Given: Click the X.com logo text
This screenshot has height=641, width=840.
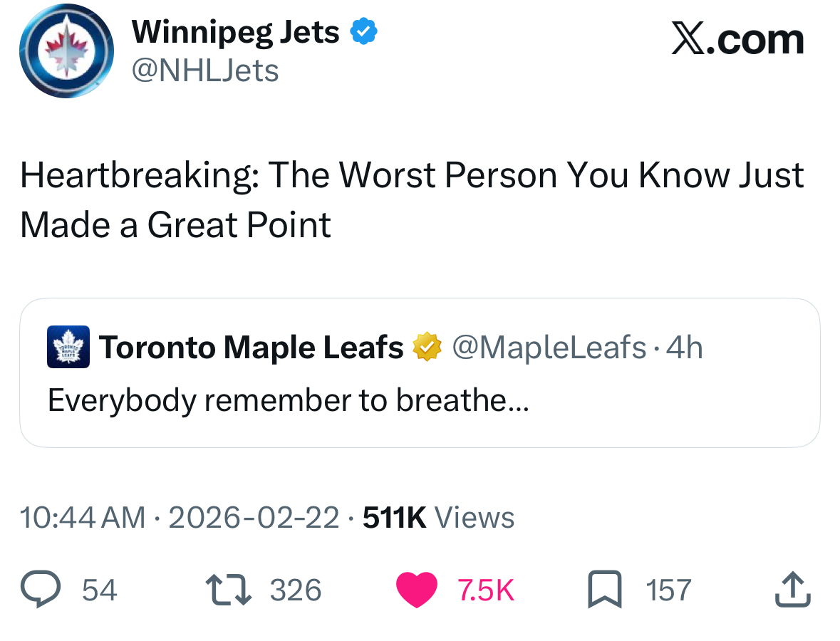Looking at the screenshot, I should point(737,39).
